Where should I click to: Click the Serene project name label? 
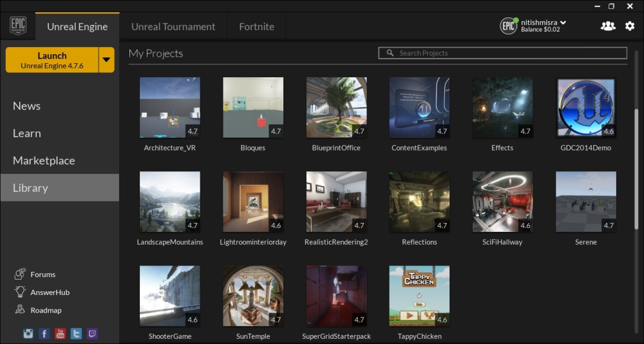coord(586,242)
